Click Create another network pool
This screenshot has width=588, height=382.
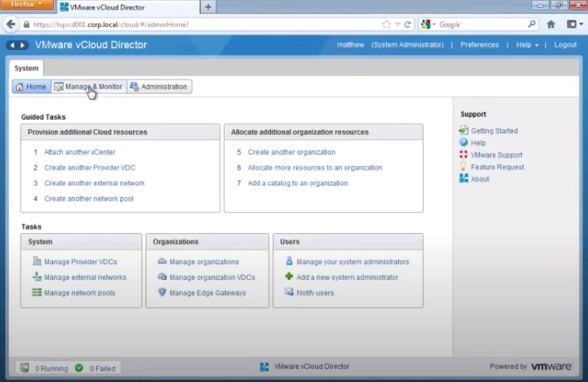[x=89, y=199]
